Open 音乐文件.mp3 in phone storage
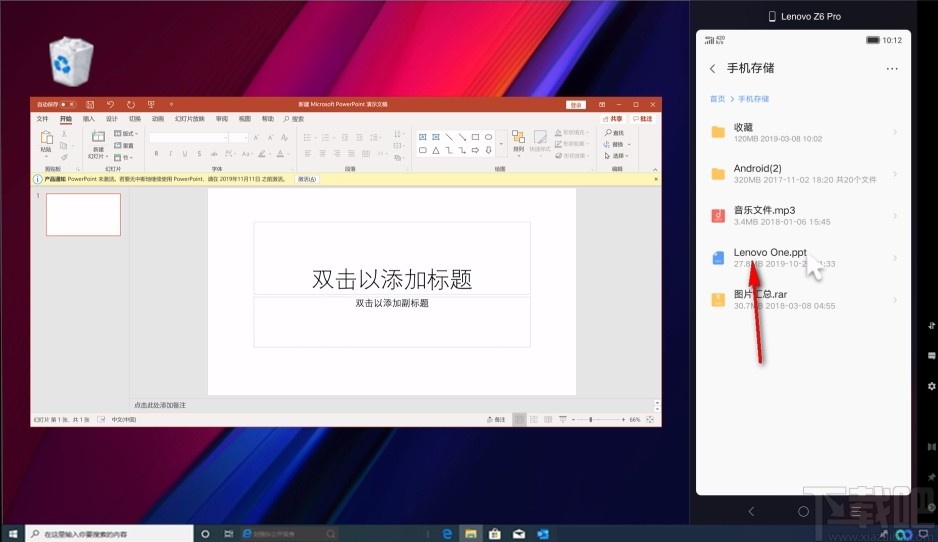The height and width of the screenshot is (542, 938). [x=803, y=216]
